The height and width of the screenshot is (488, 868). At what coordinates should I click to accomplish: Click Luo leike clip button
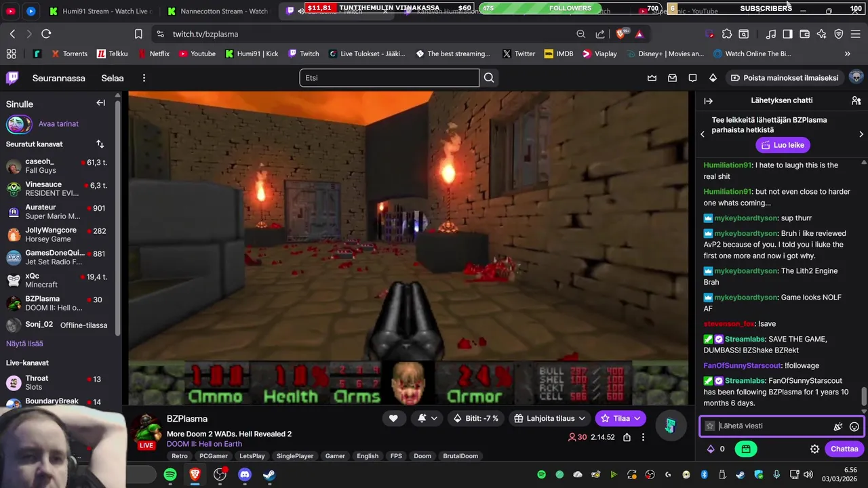(783, 145)
